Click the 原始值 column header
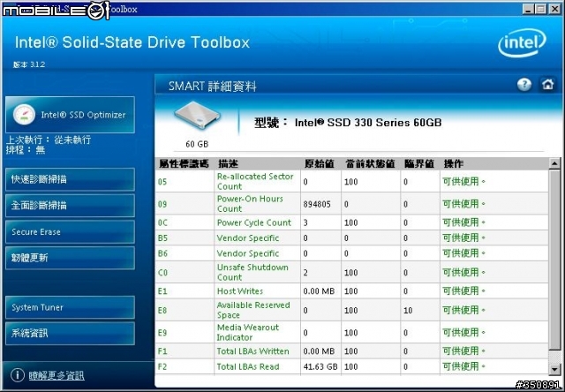The height and width of the screenshot is (392, 565). coord(319,164)
